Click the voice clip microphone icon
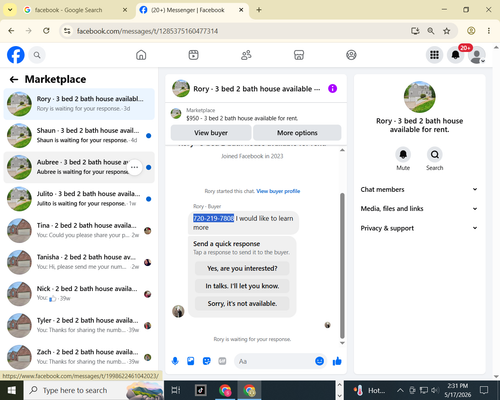 (x=175, y=361)
